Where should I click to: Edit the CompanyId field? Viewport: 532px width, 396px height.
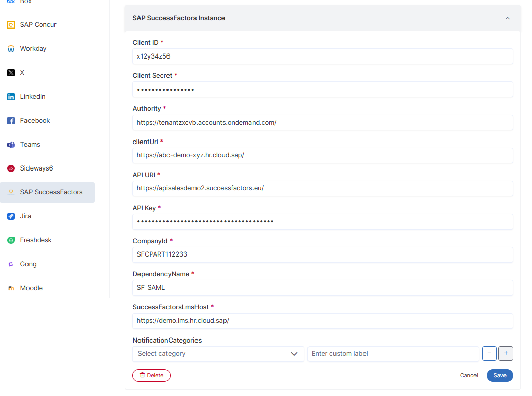coord(323,254)
